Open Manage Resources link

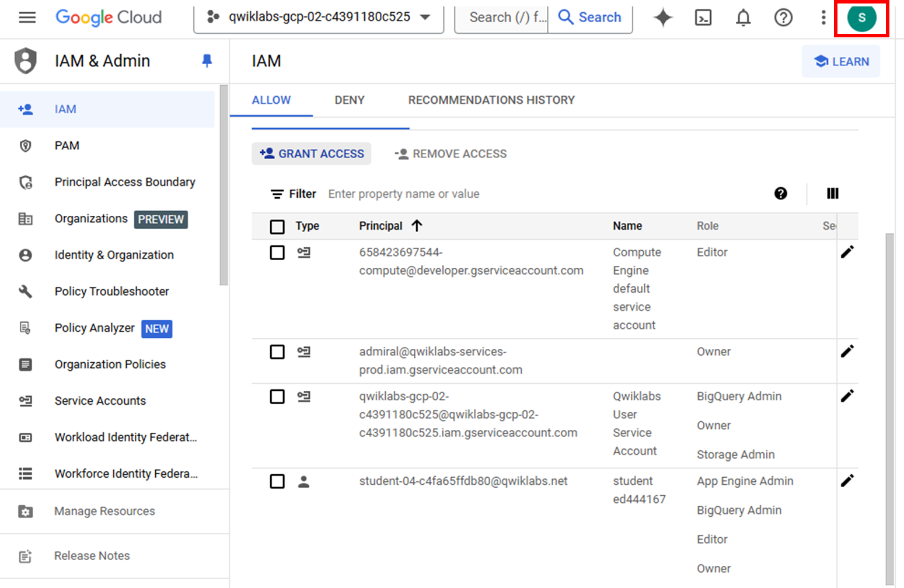point(105,512)
